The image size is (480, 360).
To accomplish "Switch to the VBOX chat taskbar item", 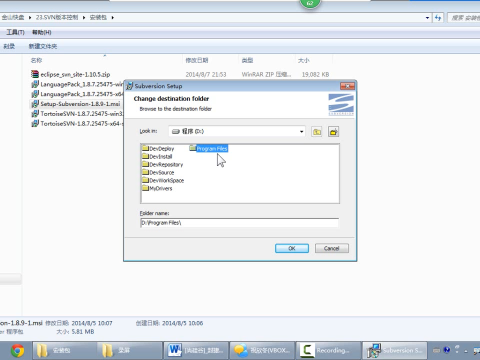I will click(262, 350).
